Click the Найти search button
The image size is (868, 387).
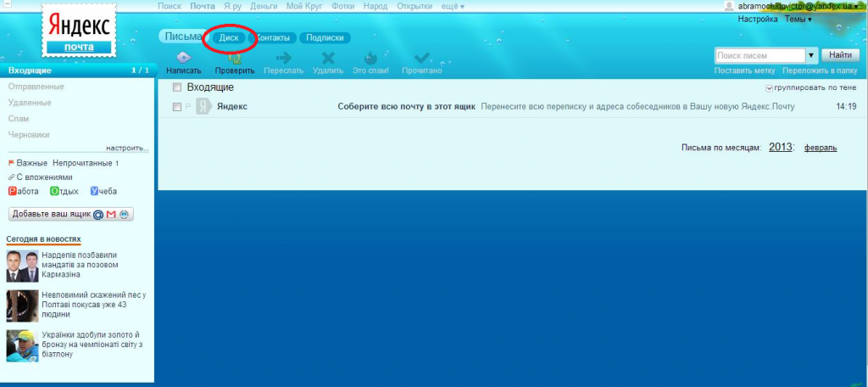pos(840,55)
